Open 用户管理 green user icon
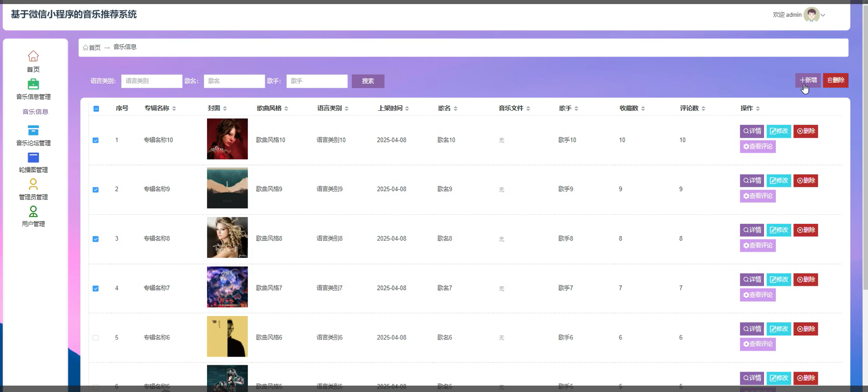This screenshot has height=392, width=868. pos(33,211)
